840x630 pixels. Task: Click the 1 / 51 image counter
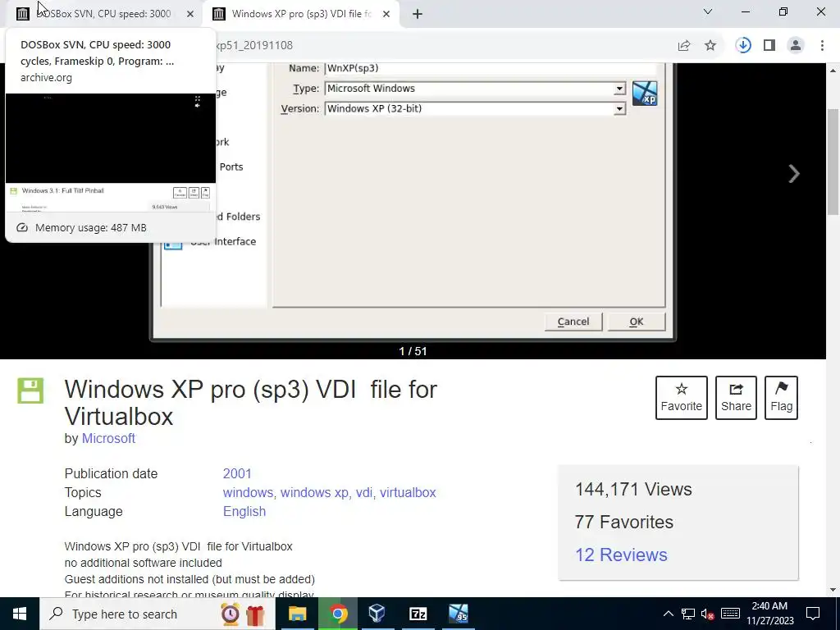point(413,351)
